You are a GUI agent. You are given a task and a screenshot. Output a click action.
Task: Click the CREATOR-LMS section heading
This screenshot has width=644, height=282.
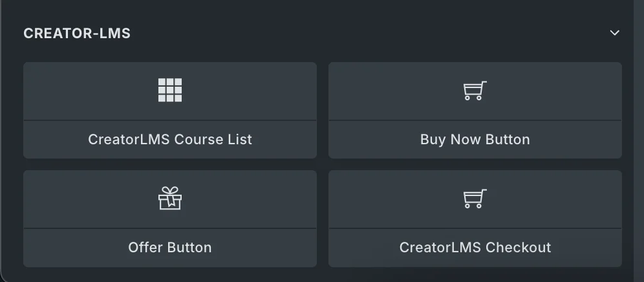click(x=77, y=34)
